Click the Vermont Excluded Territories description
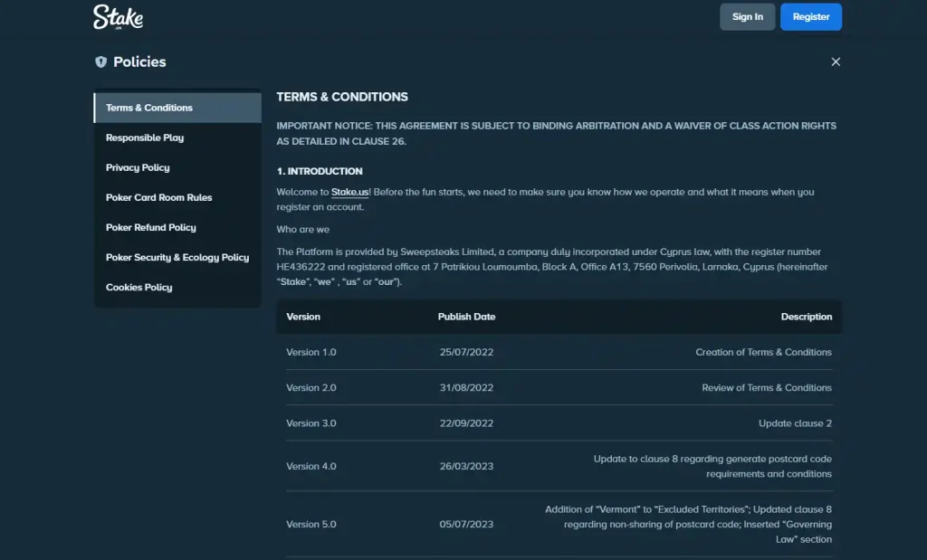The width and height of the screenshot is (927, 560). [688, 524]
